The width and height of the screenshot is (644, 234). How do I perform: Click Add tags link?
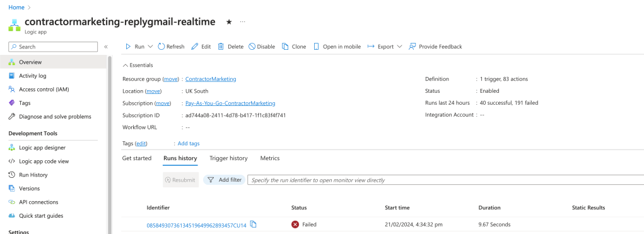[189, 143]
